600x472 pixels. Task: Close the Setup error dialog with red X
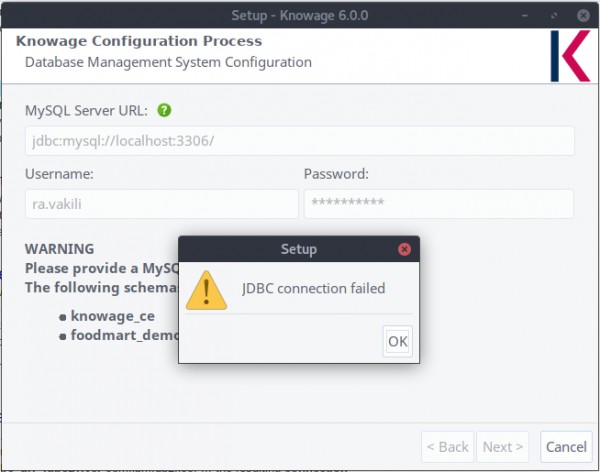[x=404, y=249]
